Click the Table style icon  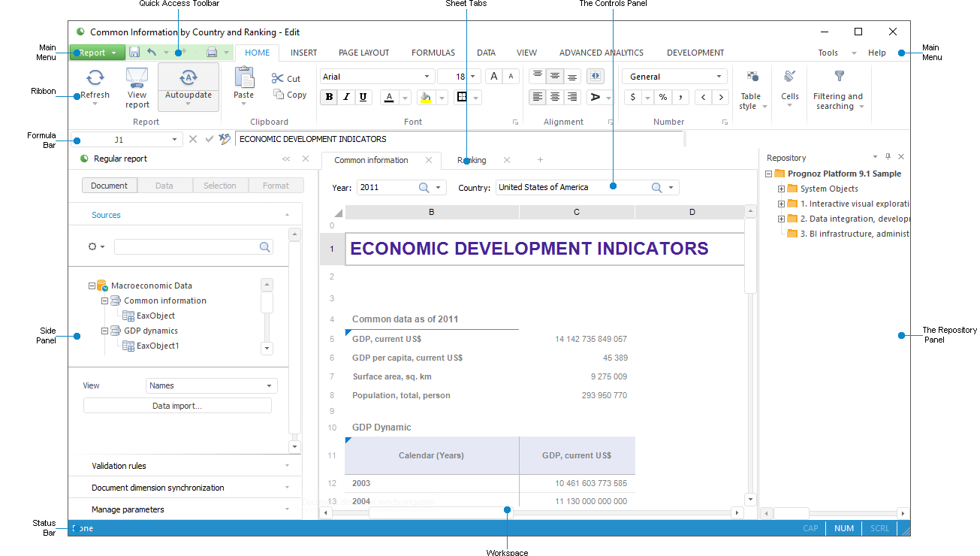752,77
